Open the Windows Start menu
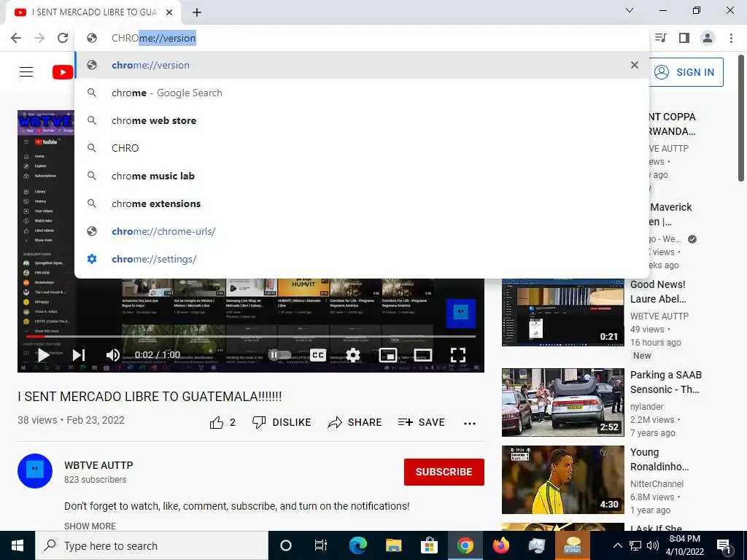The image size is (747, 560). (18, 545)
